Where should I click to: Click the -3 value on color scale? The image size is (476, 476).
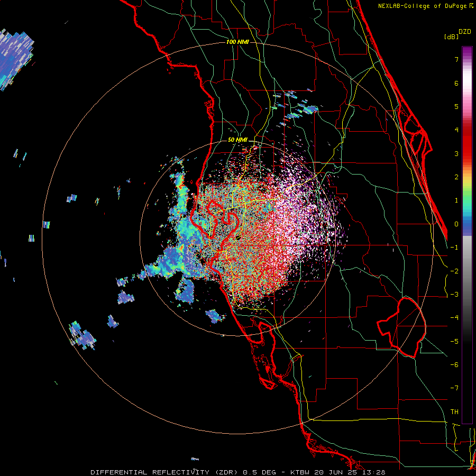pos(454,295)
